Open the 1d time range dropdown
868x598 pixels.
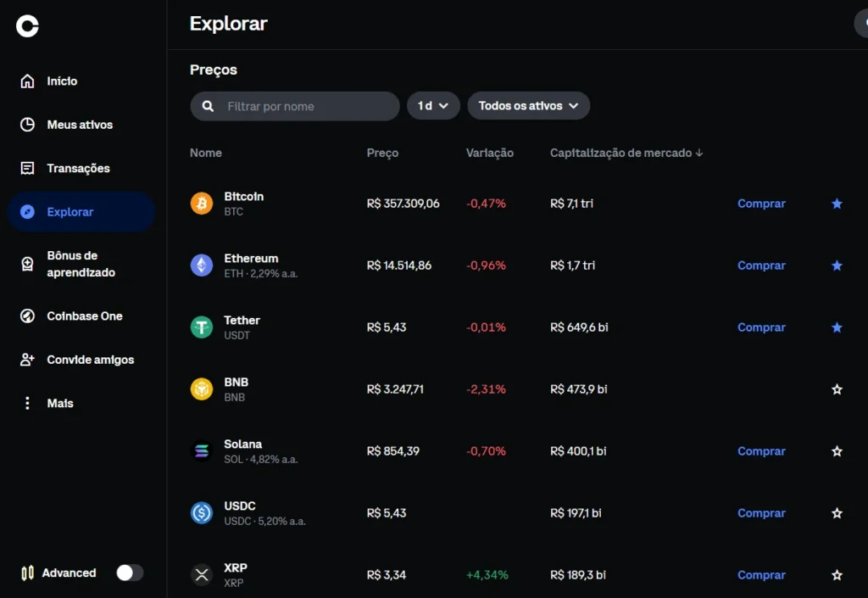pyautogui.click(x=433, y=106)
